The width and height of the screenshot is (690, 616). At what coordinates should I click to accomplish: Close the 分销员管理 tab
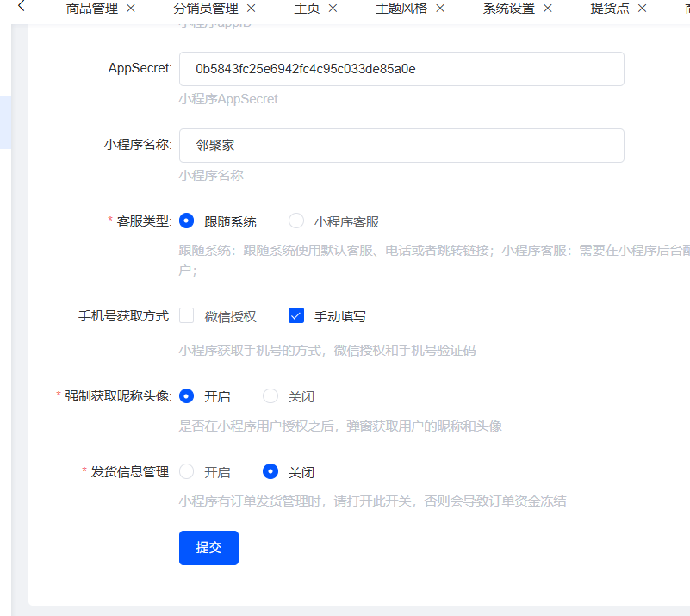252,9
